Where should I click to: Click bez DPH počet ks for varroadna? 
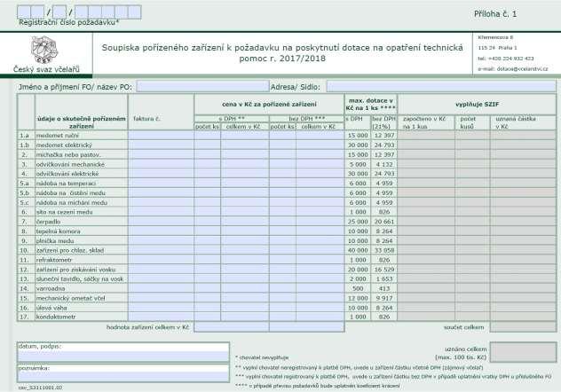[282, 288]
